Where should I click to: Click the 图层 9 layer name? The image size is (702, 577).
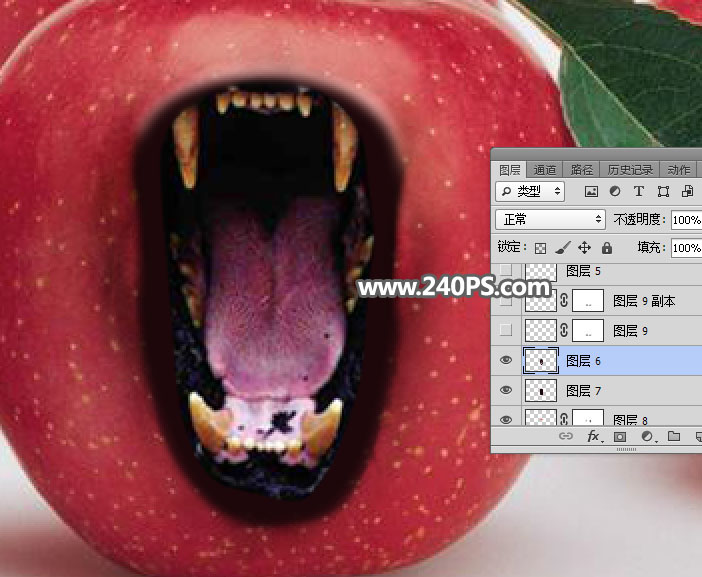click(630, 331)
